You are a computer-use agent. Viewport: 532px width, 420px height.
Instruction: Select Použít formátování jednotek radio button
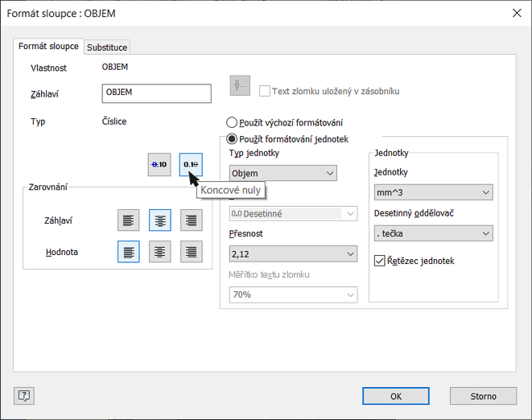[232, 139]
